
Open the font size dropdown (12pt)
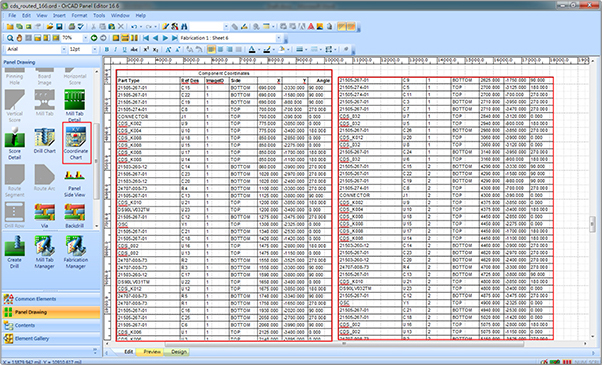(x=94, y=50)
